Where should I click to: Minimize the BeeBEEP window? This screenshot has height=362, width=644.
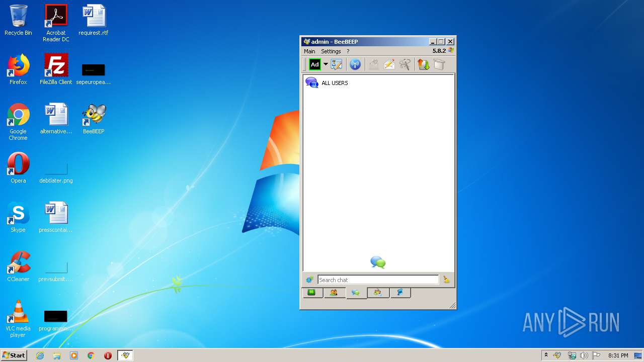[x=433, y=42]
